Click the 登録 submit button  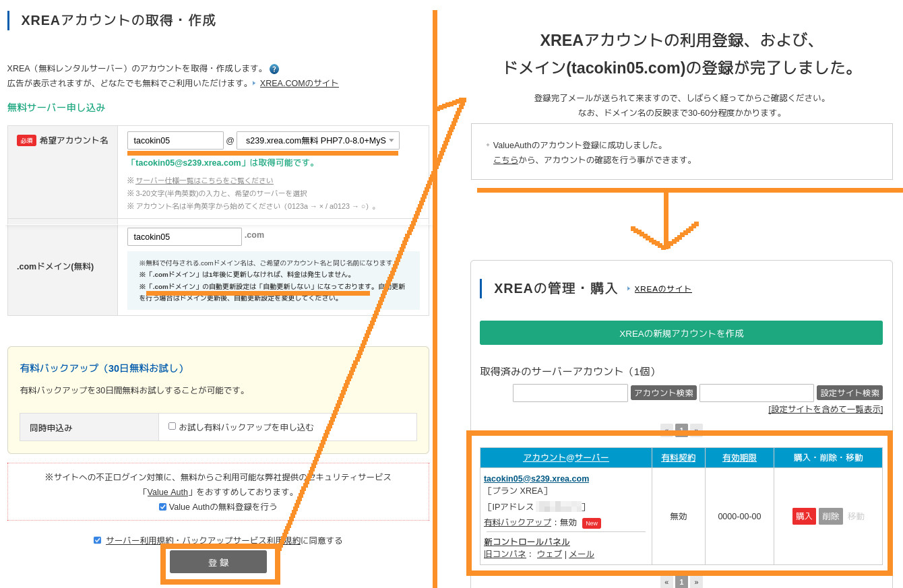tap(218, 562)
